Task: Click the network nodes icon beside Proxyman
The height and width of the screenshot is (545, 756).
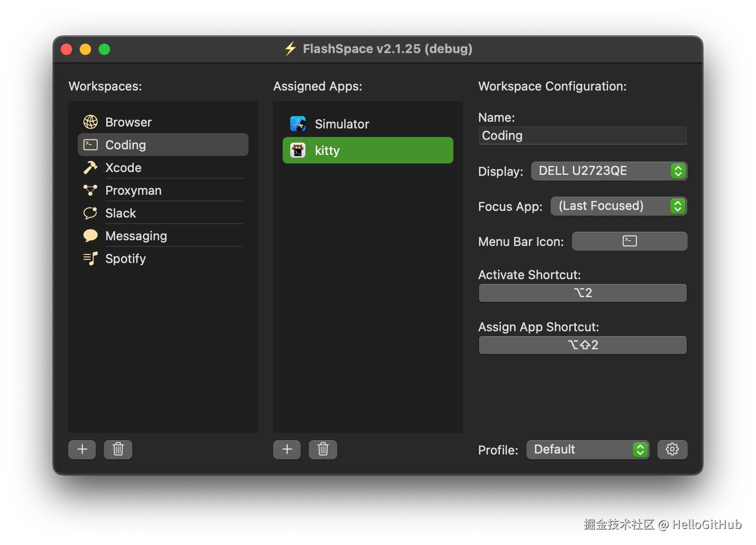Action: click(91, 191)
